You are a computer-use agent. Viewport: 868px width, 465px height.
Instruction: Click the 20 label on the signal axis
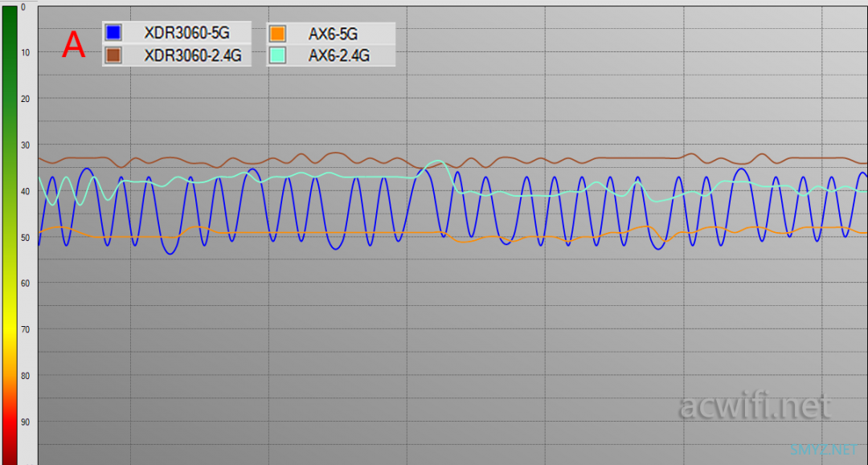pyautogui.click(x=25, y=99)
